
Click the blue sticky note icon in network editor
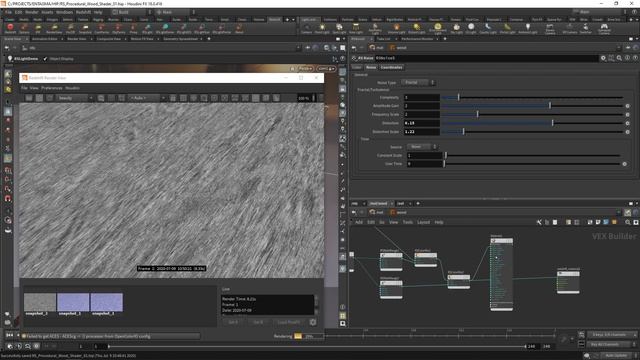point(606,222)
